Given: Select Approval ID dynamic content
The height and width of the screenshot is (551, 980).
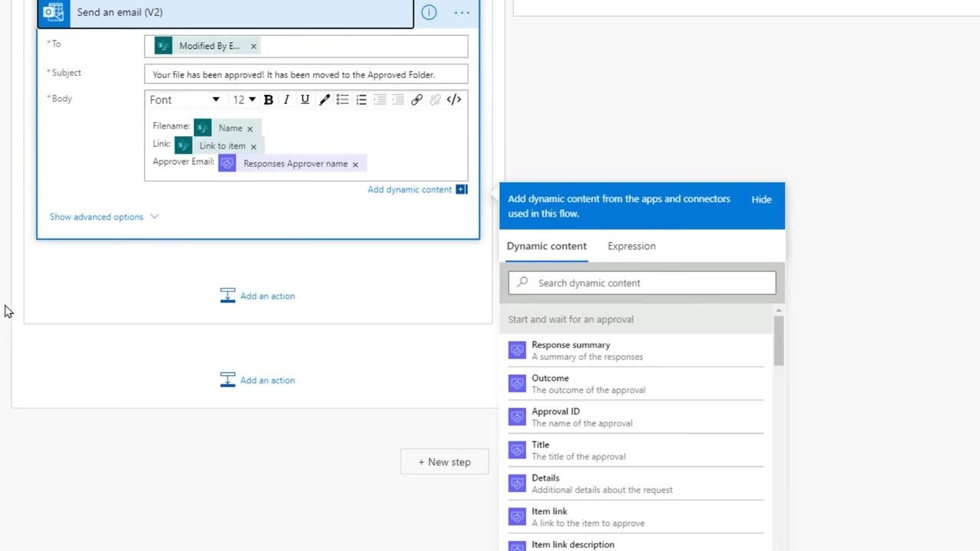Looking at the screenshot, I should coord(635,417).
